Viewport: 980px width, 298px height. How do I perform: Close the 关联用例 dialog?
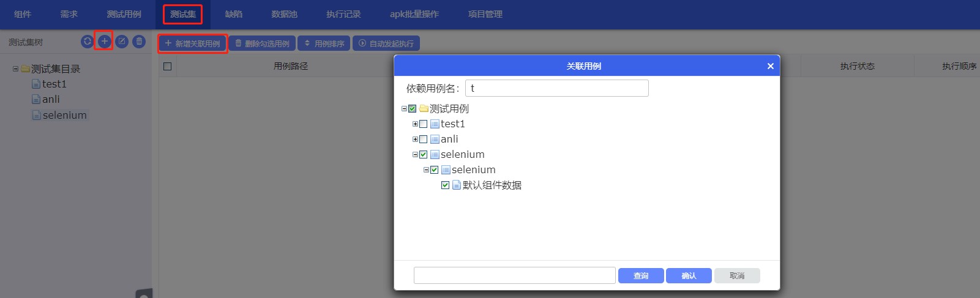click(770, 66)
